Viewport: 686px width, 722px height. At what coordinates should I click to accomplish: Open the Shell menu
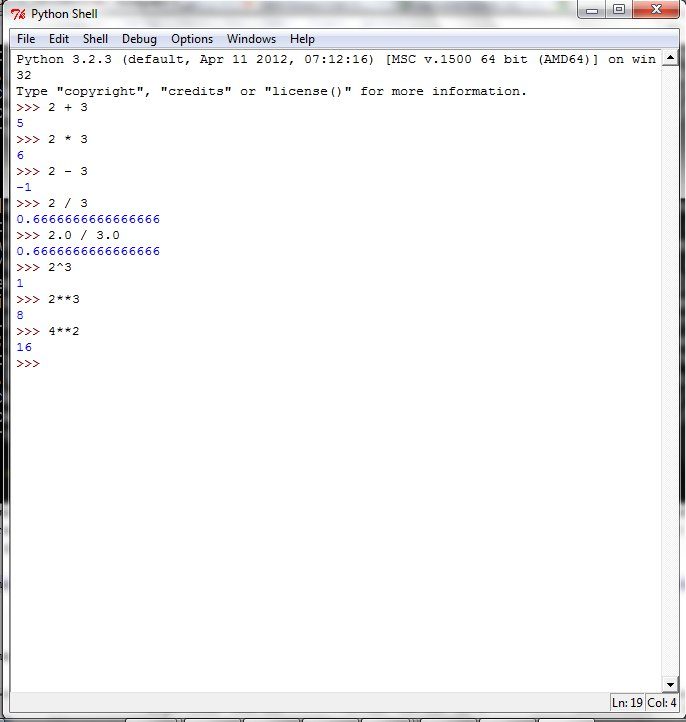point(95,39)
